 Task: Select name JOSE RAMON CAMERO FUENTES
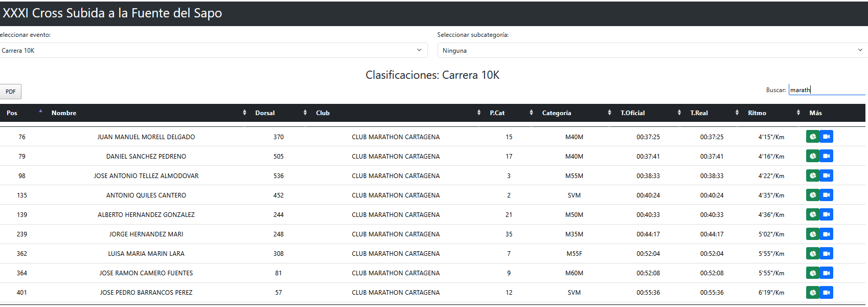pos(146,273)
